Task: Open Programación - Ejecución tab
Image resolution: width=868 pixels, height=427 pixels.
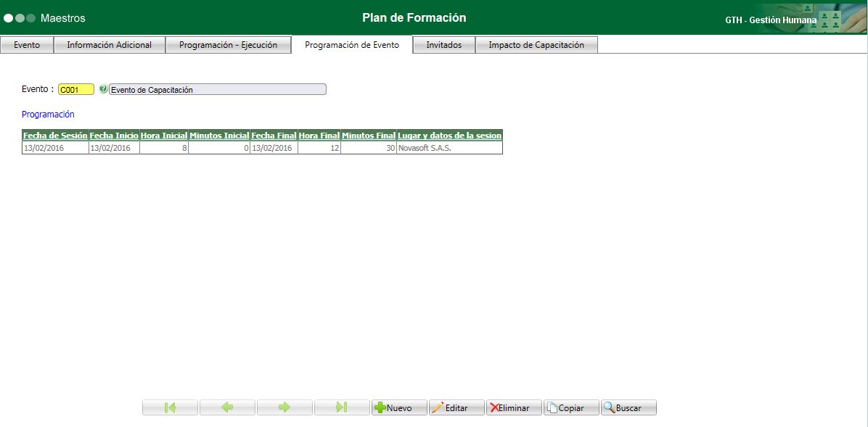Action: (228, 45)
